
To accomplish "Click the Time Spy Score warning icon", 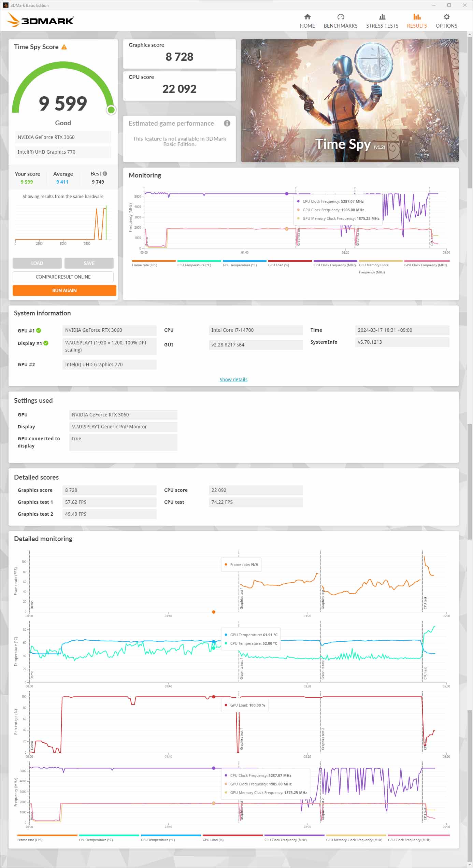I will [64, 47].
